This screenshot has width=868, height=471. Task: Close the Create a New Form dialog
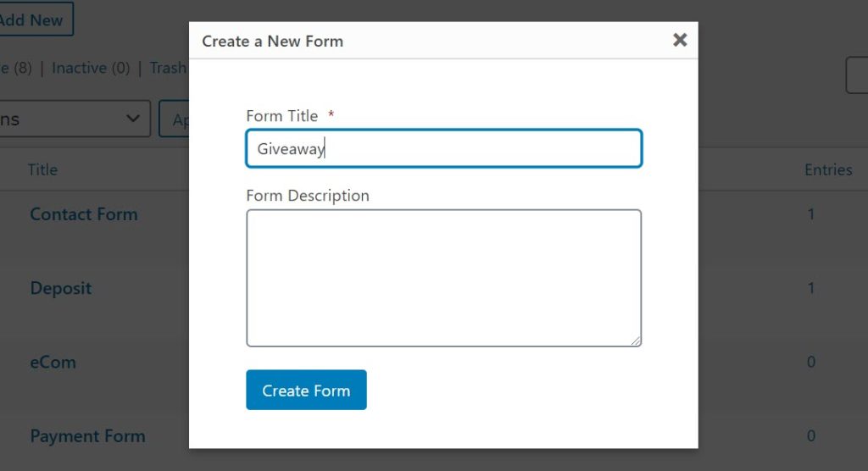coord(680,40)
